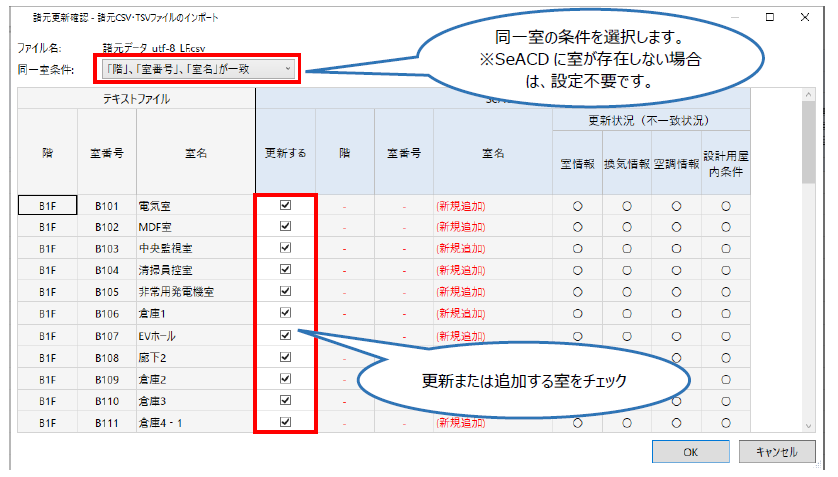Click the 換気情報 circle for MDF室
The height and width of the screenshot is (477, 838).
click(627, 226)
